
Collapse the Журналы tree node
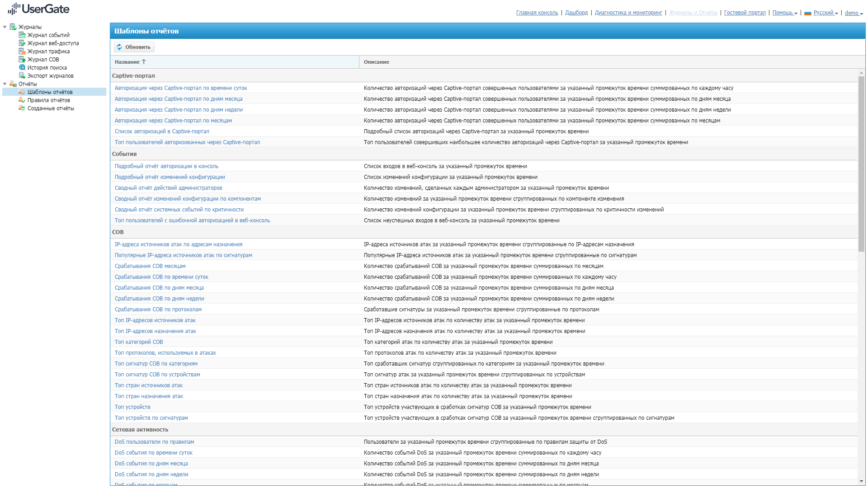(5, 27)
